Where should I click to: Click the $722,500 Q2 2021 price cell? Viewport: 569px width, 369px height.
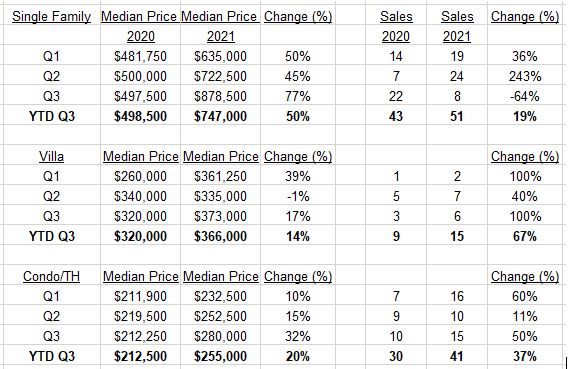tap(220, 76)
